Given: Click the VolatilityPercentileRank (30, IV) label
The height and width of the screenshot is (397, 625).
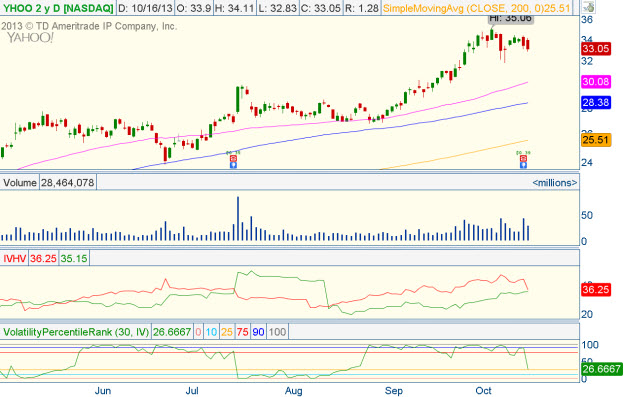Looking at the screenshot, I should 76,332.
